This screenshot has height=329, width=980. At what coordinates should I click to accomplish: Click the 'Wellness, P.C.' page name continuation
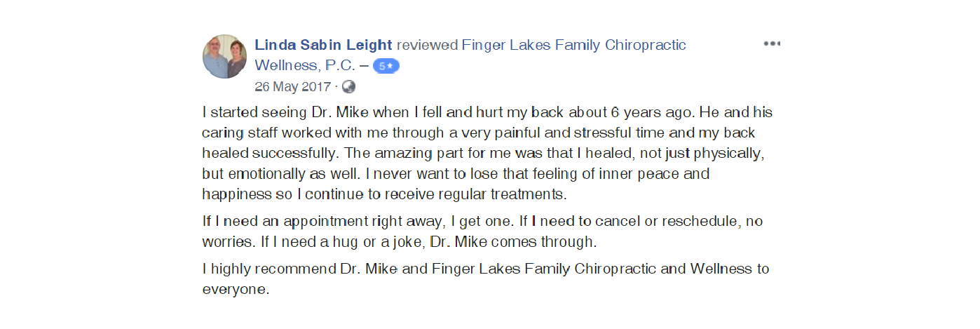click(x=306, y=66)
